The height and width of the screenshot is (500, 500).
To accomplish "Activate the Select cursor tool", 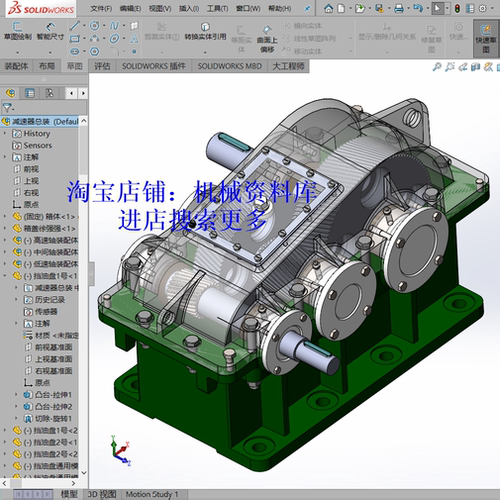I will tap(437, 8).
